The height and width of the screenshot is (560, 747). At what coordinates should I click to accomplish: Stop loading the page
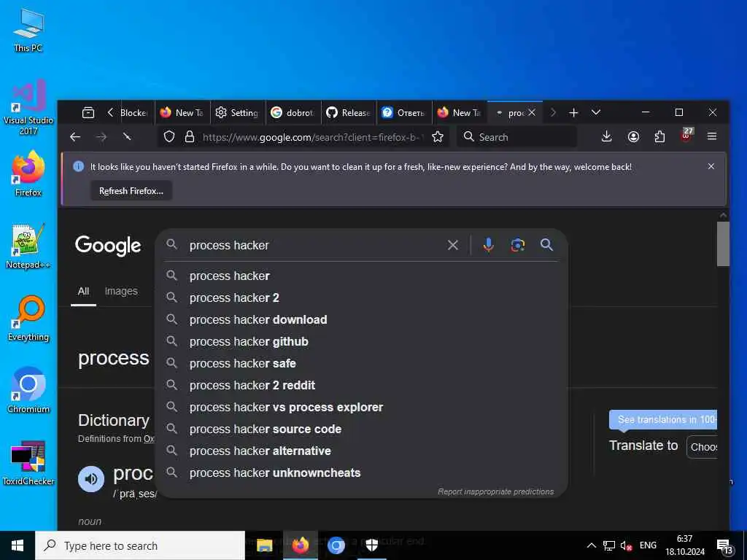tap(127, 137)
